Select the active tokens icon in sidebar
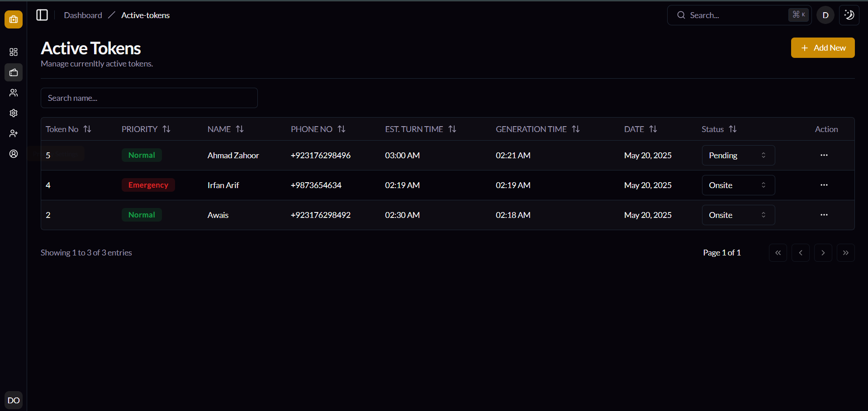The height and width of the screenshot is (411, 868). tap(13, 72)
